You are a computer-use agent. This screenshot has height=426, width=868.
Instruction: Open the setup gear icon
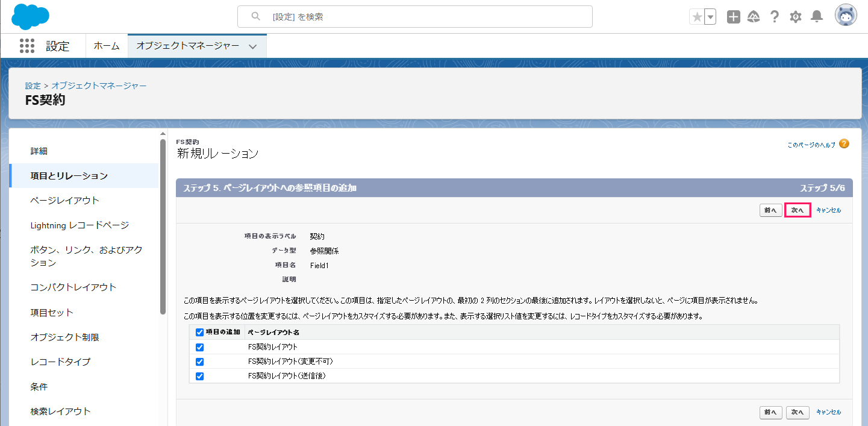click(x=796, y=17)
